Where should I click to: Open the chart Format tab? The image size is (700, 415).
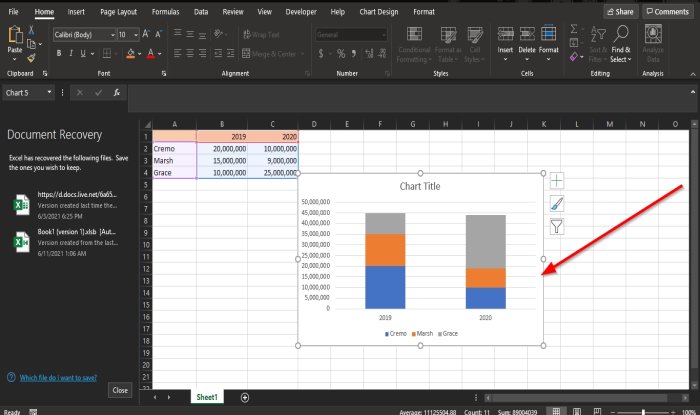coord(424,12)
